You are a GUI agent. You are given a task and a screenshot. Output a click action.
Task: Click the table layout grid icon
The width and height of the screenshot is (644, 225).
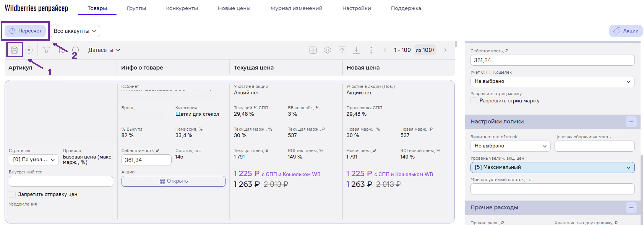click(x=313, y=50)
